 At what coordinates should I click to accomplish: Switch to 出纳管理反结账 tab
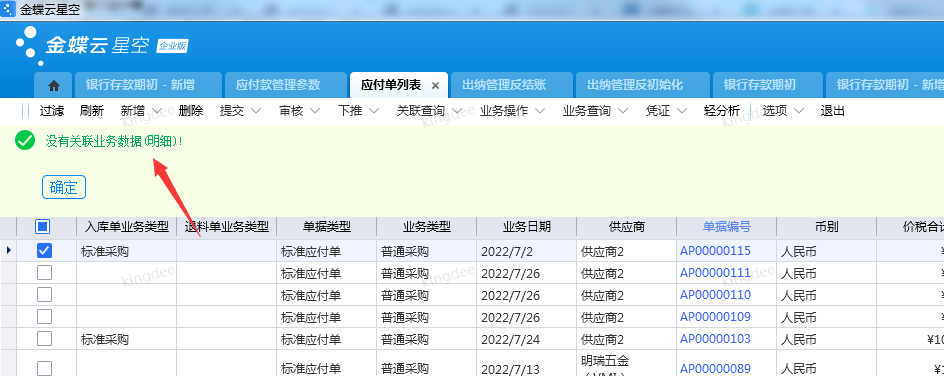pos(511,85)
